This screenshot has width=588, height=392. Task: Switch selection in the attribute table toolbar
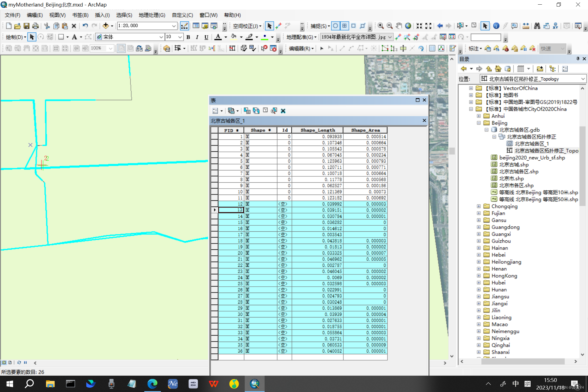coord(256,111)
